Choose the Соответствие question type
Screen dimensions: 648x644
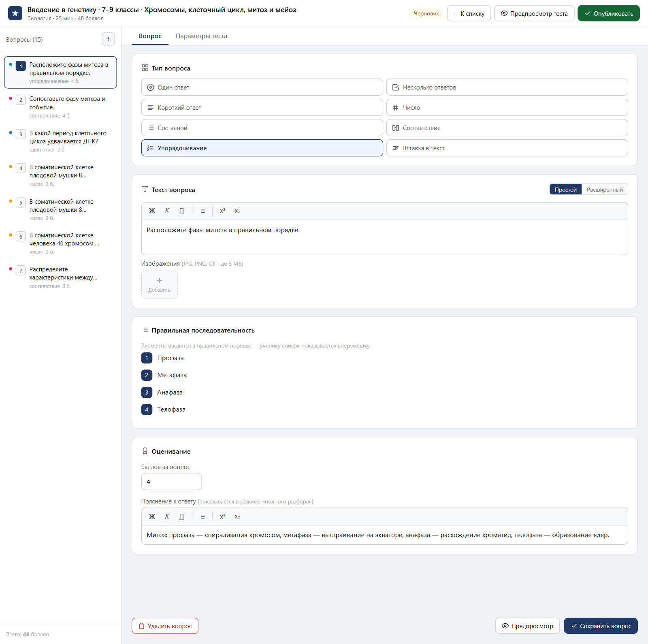[507, 128]
